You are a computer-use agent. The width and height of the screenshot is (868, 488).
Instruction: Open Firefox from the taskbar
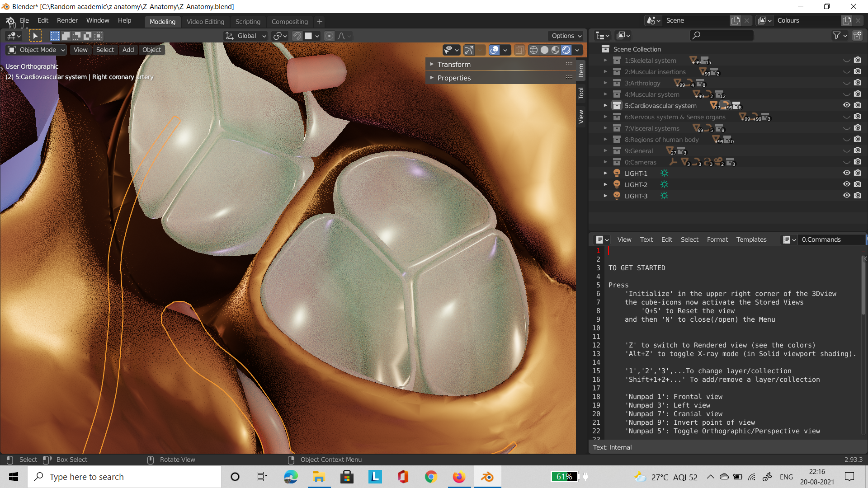pos(459,477)
